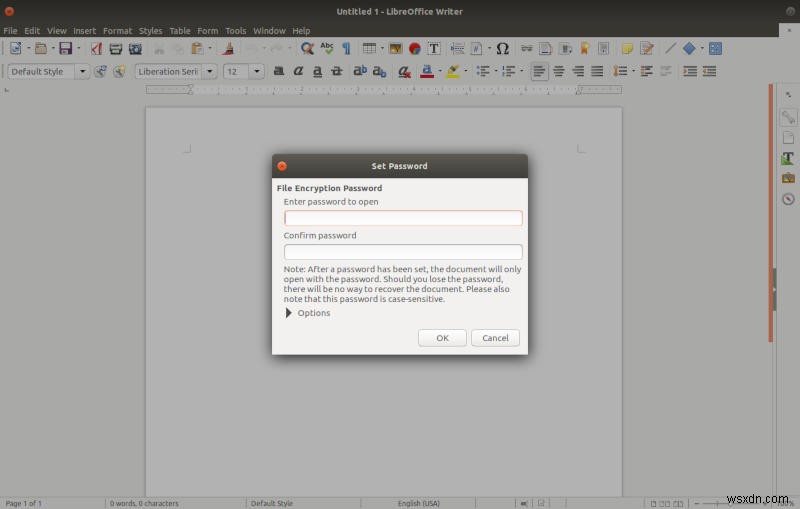Click the New document icon
Viewport: 800px width, 509px height.
[x=16, y=48]
